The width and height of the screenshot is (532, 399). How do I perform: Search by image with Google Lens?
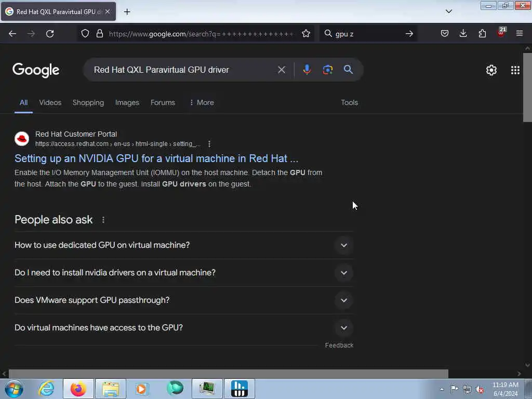point(327,70)
